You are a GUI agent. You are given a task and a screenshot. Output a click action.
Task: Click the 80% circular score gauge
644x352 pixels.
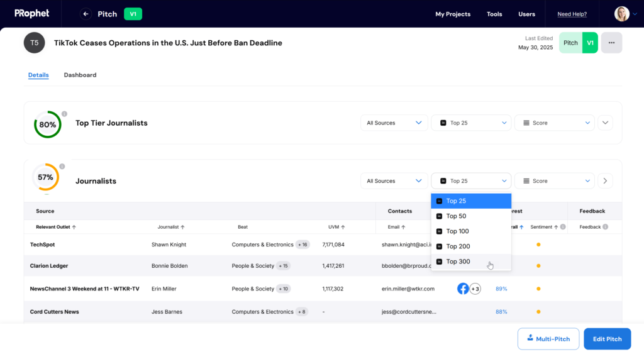click(48, 124)
